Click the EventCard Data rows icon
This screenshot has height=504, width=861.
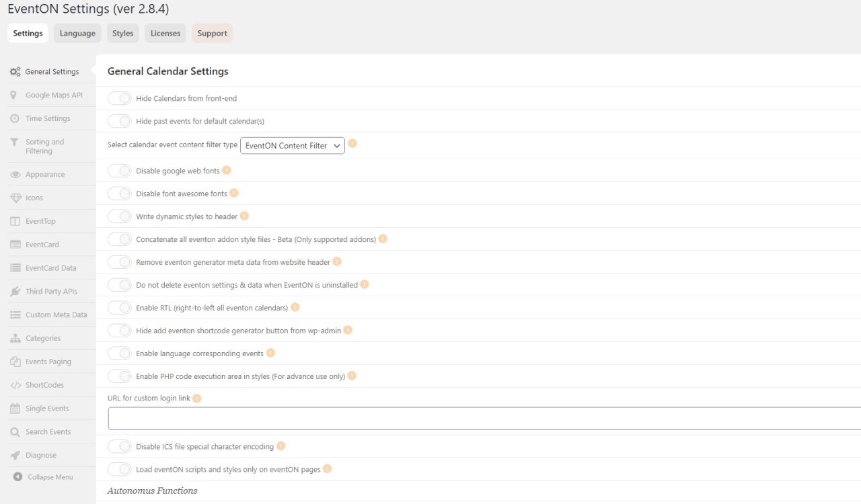15,268
